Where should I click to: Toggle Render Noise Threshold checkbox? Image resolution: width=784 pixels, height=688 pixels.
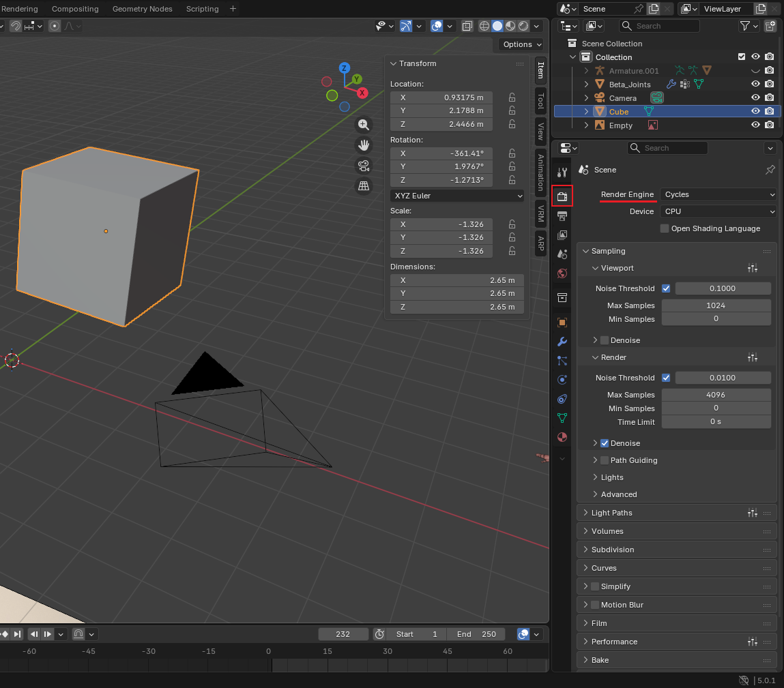[666, 378]
